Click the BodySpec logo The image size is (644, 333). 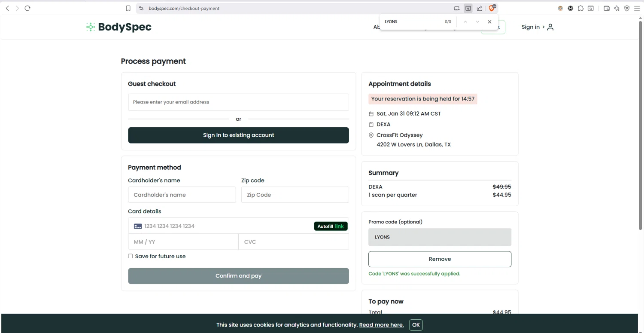tap(119, 27)
